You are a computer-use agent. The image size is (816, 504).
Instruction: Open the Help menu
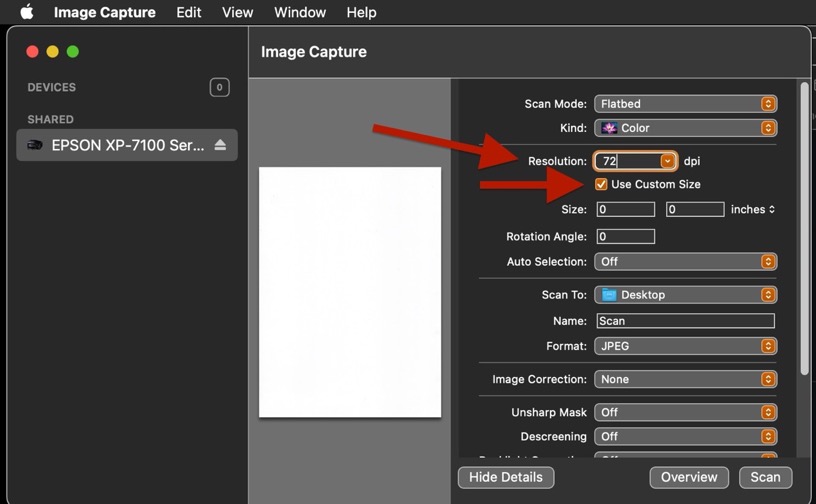361,12
